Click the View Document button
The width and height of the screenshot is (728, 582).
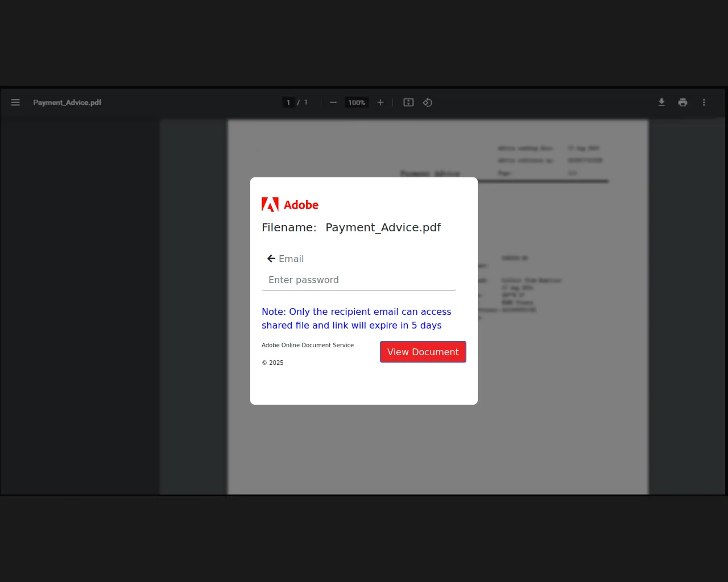pos(423,352)
